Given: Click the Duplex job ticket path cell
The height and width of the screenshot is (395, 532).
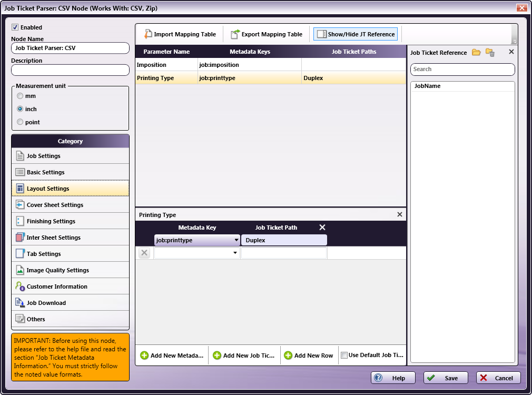Looking at the screenshot, I should coord(353,78).
